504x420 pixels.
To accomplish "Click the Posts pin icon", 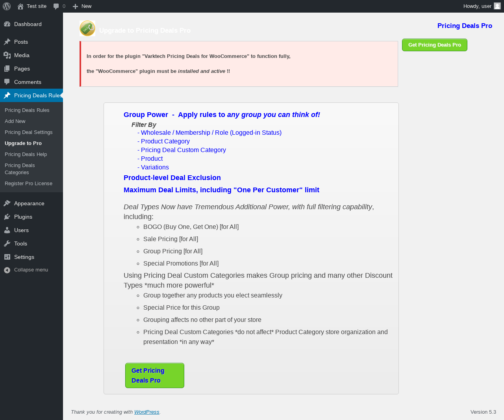I will [x=7, y=42].
